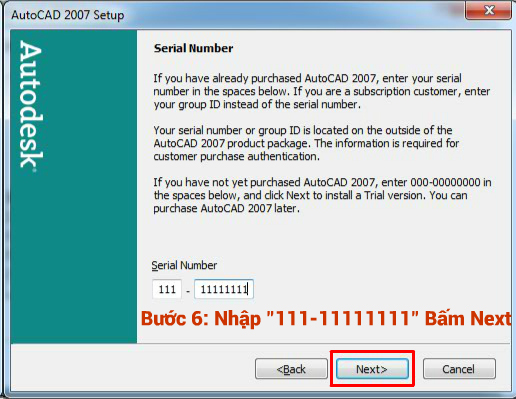This screenshot has width=516, height=399.
Task: Go back with the <Back button
Action: [x=291, y=369]
